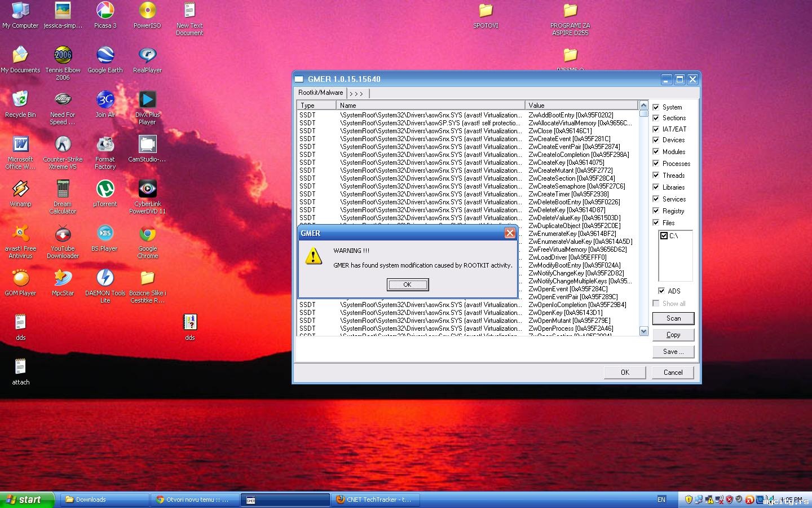This screenshot has height=508, width=812.
Task: Close the GMER warning dialog with X
Action: click(x=509, y=233)
